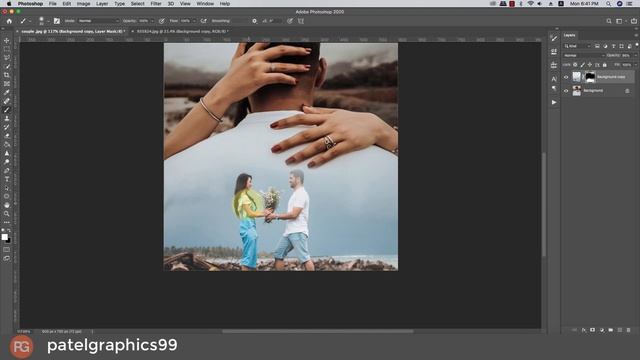Open the brush preset picker dropdown
This screenshot has width=640, height=360.
(48, 21)
